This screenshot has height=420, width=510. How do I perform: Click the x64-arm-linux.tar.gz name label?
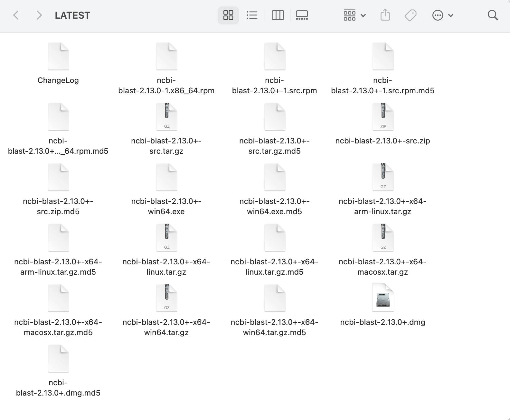[x=383, y=206]
